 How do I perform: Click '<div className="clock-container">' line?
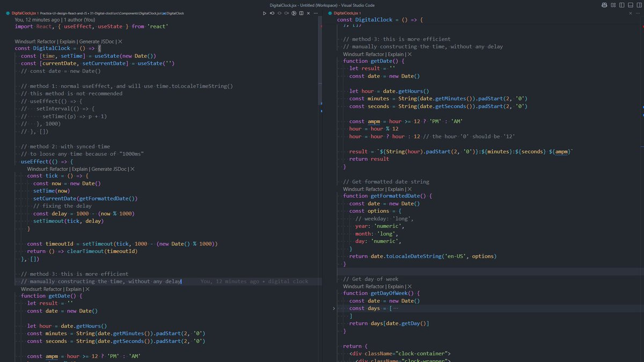click(400, 353)
